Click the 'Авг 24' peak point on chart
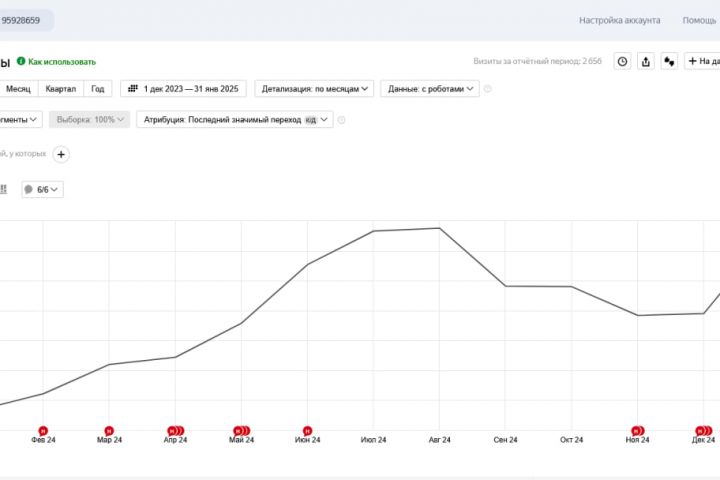 point(439,228)
